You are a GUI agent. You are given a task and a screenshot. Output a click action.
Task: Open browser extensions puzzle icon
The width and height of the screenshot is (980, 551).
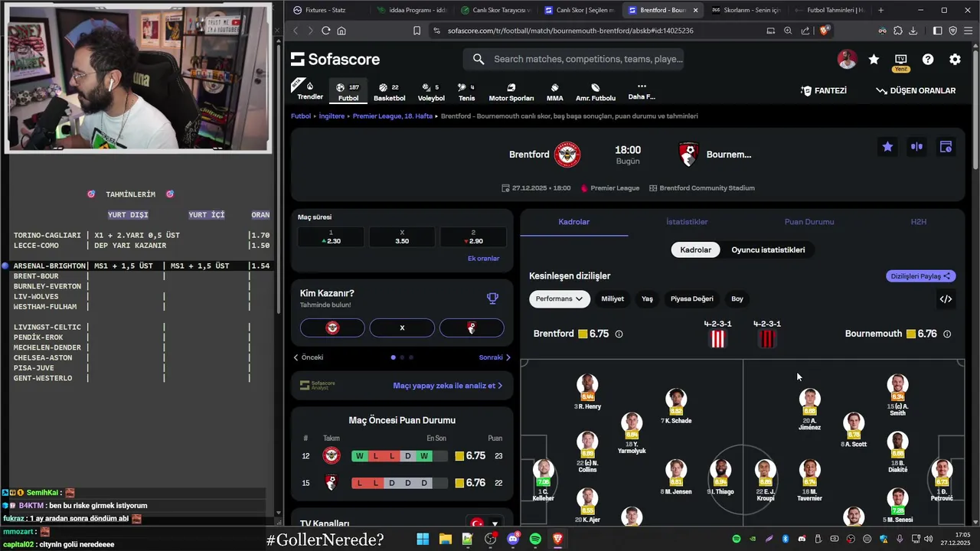click(897, 31)
